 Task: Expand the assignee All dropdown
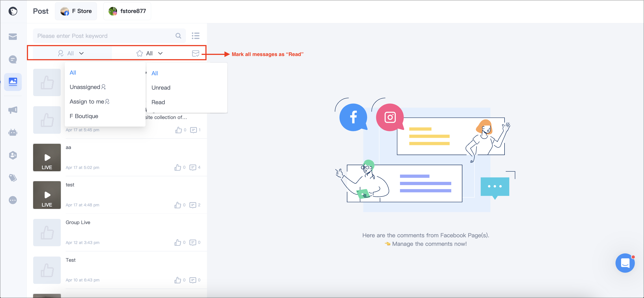(x=71, y=53)
